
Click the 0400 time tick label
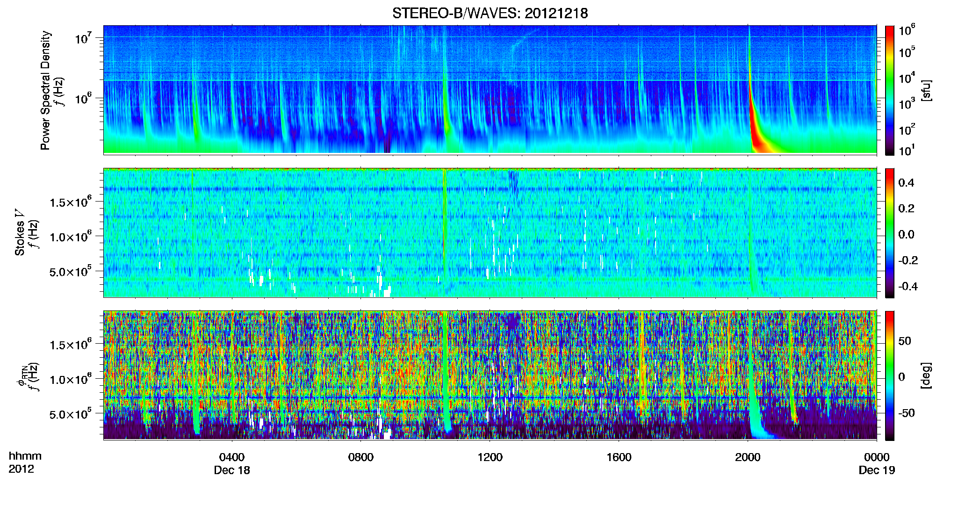click(x=232, y=457)
